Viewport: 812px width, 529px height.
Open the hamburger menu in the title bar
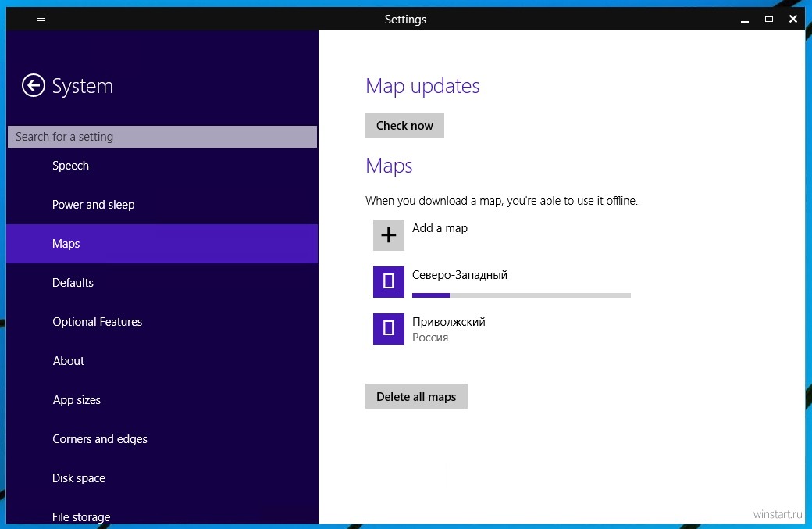click(x=41, y=19)
